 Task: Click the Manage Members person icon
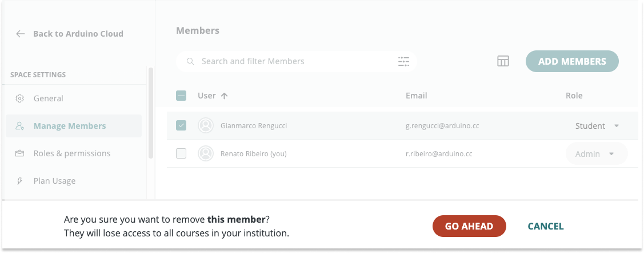click(x=20, y=126)
